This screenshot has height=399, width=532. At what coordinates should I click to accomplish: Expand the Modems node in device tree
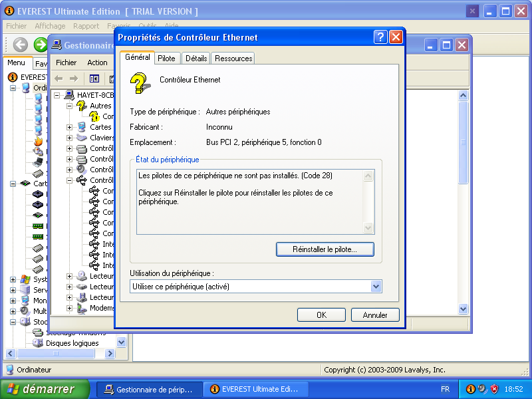click(x=70, y=308)
